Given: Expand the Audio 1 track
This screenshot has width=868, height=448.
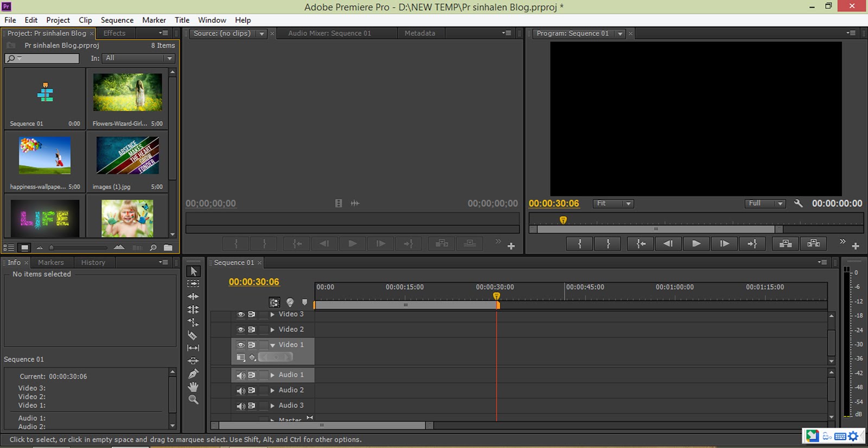Looking at the screenshot, I should click(272, 375).
